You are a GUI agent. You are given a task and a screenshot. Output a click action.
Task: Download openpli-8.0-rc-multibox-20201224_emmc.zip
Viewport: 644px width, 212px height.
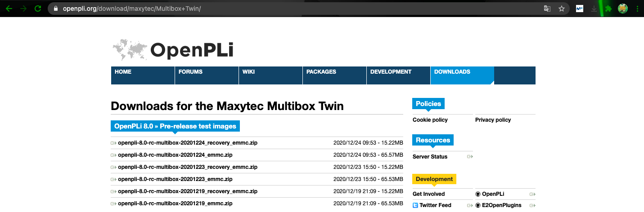tap(175, 155)
